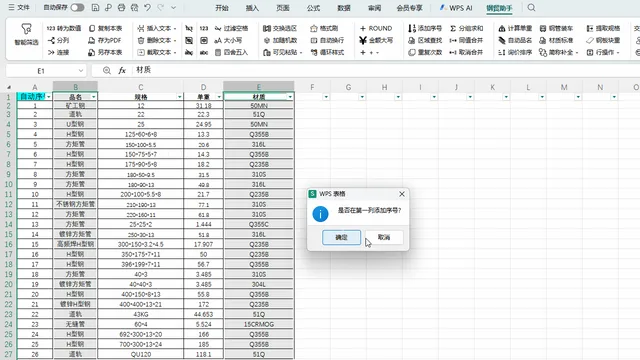Screen dimensions: 640x360
Task: Click the 连接 join tool
Action: [58, 52]
